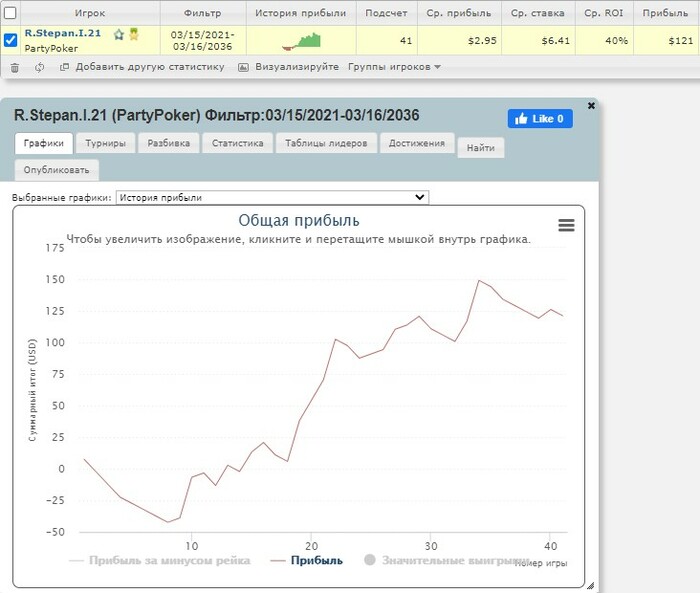
Task: Click the copy icon beside Добавить другую статистику
Action: (x=64, y=67)
